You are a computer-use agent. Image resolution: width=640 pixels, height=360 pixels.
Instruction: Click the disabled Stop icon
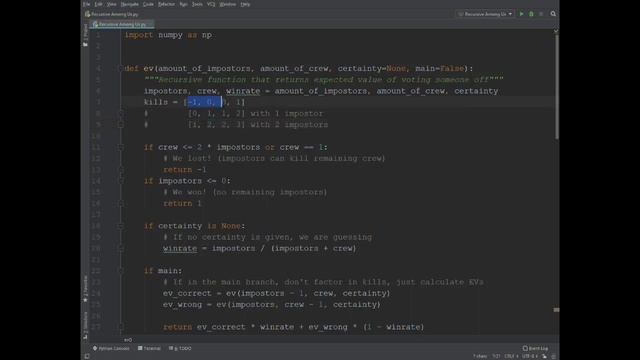[x=541, y=14]
